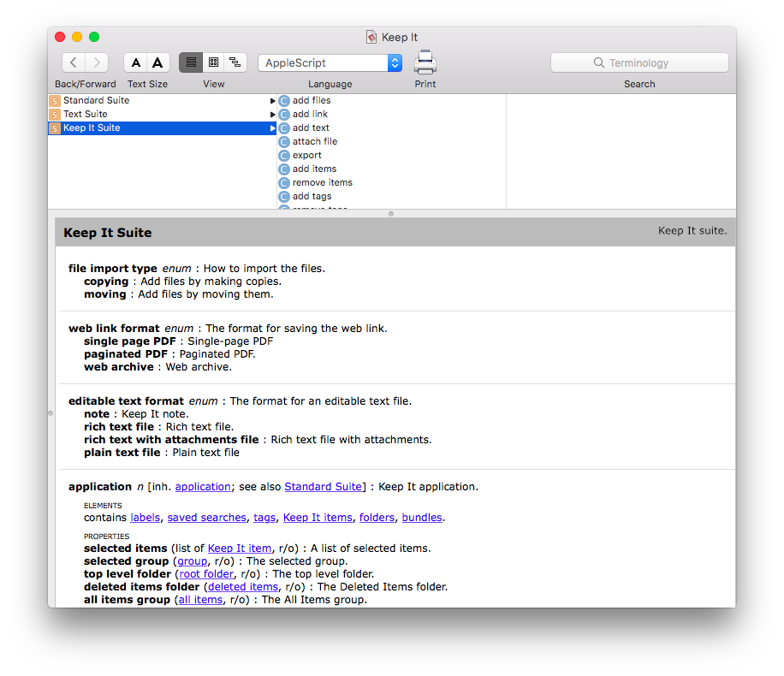The width and height of the screenshot is (784, 676).
Task: Open the inherited application link
Action: click(203, 487)
